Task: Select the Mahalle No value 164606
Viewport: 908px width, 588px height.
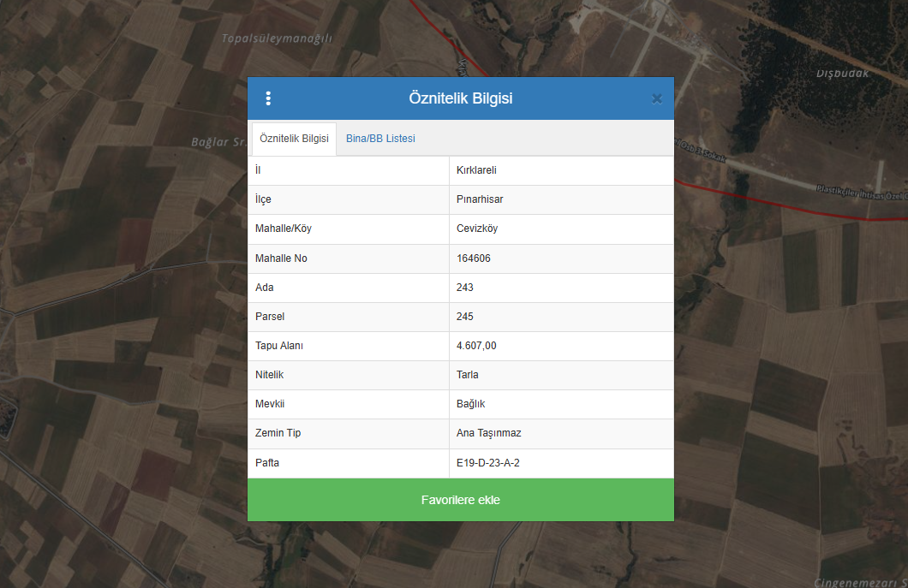Action: point(474,258)
